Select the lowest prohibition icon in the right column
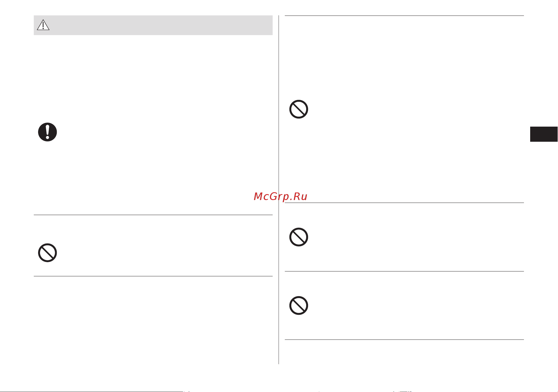The height and width of the screenshot is (392, 558). [299, 306]
